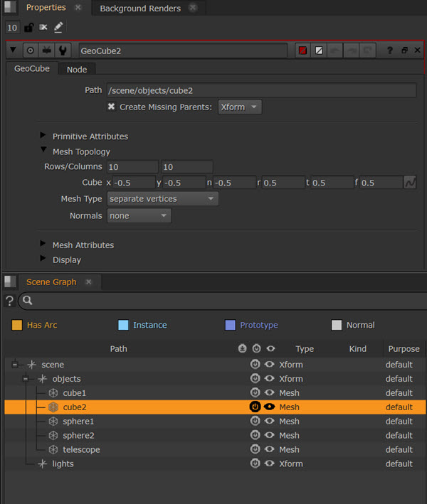This screenshot has height=504, width=427.
Task: Collapse the objects tree node
Action: 26,379
